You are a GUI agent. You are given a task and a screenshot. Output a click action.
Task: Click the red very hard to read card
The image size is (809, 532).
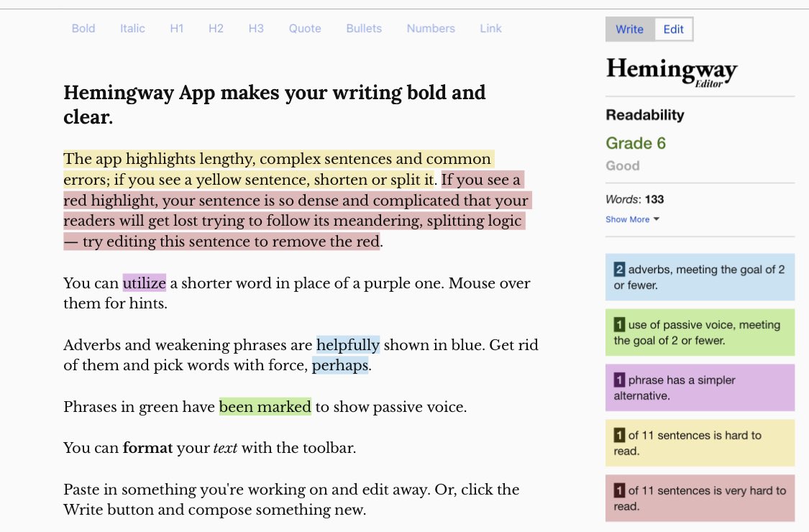click(700, 498)
